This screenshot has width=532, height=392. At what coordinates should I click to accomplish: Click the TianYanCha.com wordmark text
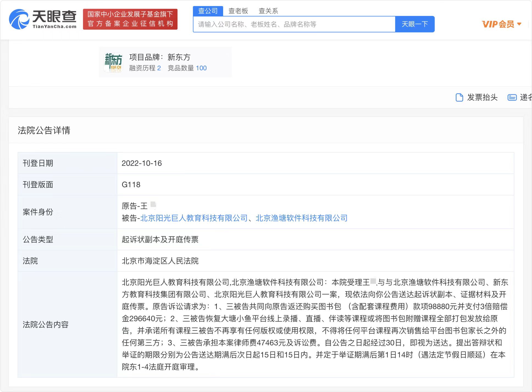(x=54, y=27)
